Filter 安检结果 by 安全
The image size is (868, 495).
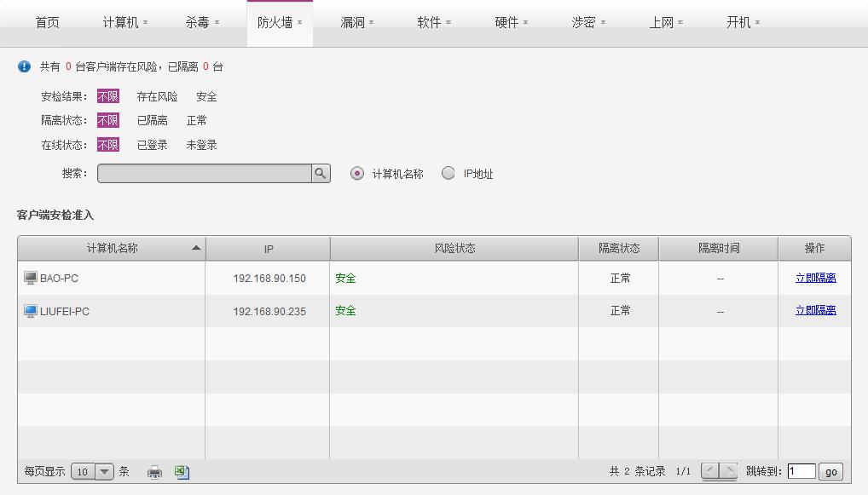point(206,97)
